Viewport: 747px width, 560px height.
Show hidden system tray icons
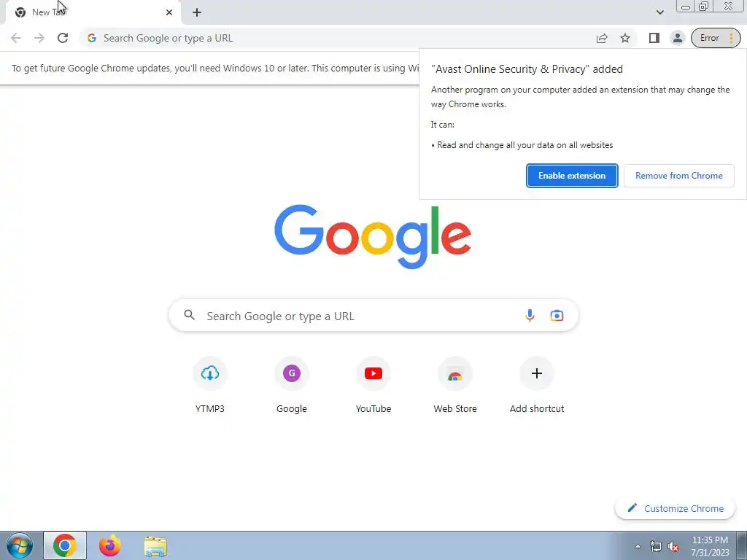click(638, 546)
